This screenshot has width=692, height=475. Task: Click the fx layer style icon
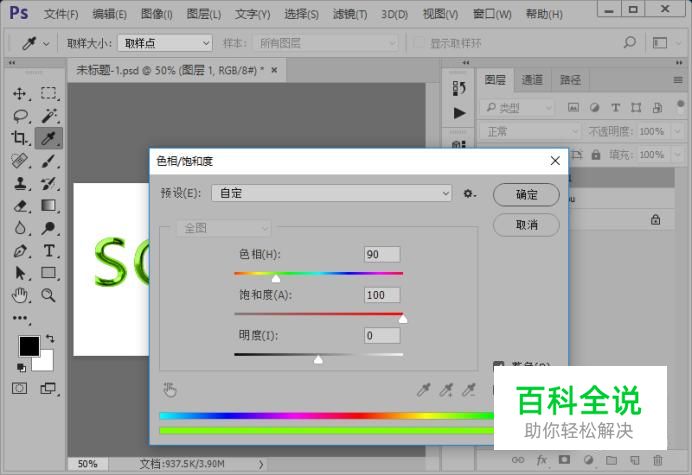542,460
